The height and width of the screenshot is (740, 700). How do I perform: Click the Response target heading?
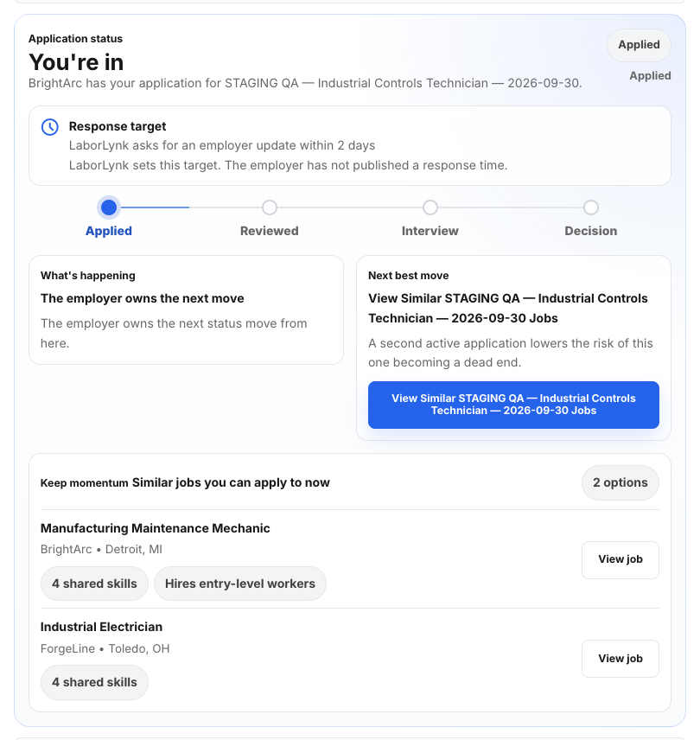118,126
